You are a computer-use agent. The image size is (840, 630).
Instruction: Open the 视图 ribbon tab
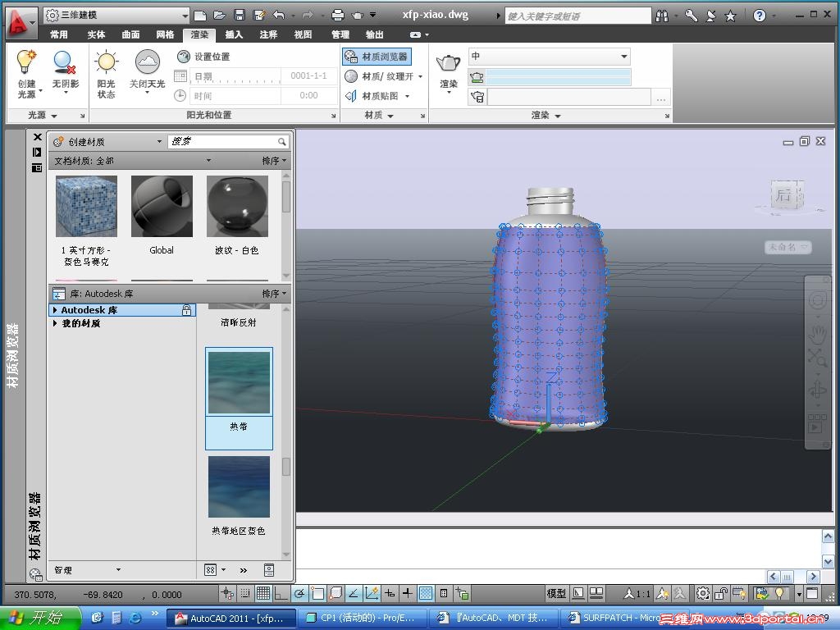303,34
